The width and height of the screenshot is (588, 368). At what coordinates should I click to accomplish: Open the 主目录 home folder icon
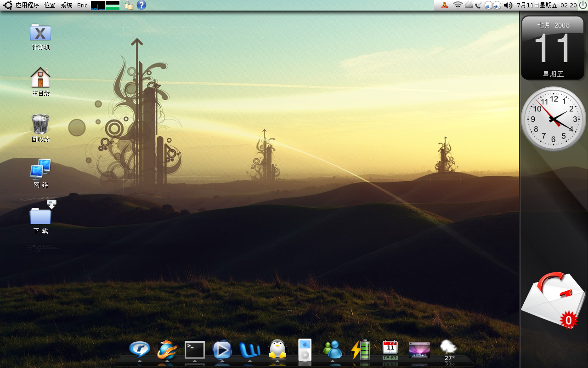click(x=40, y=82)
